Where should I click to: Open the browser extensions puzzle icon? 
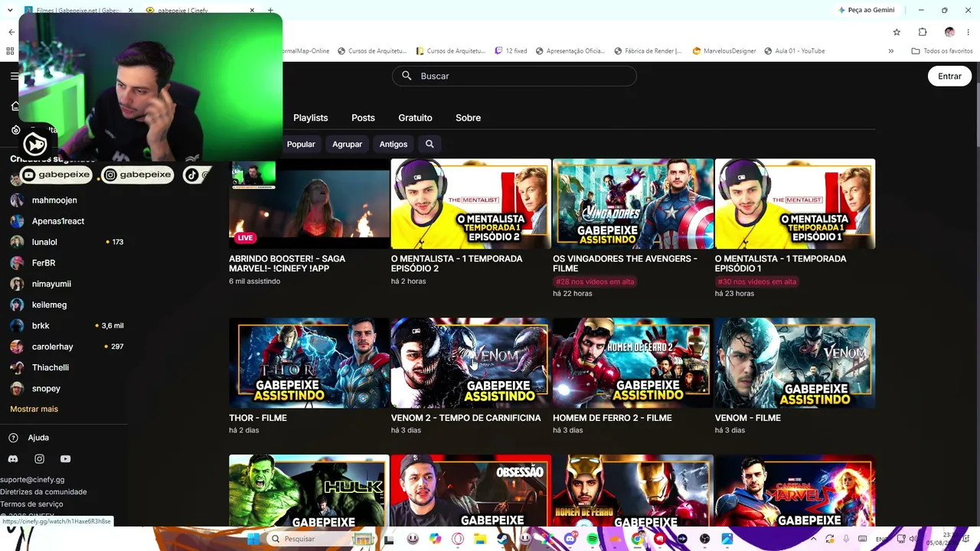click(923, 32)
